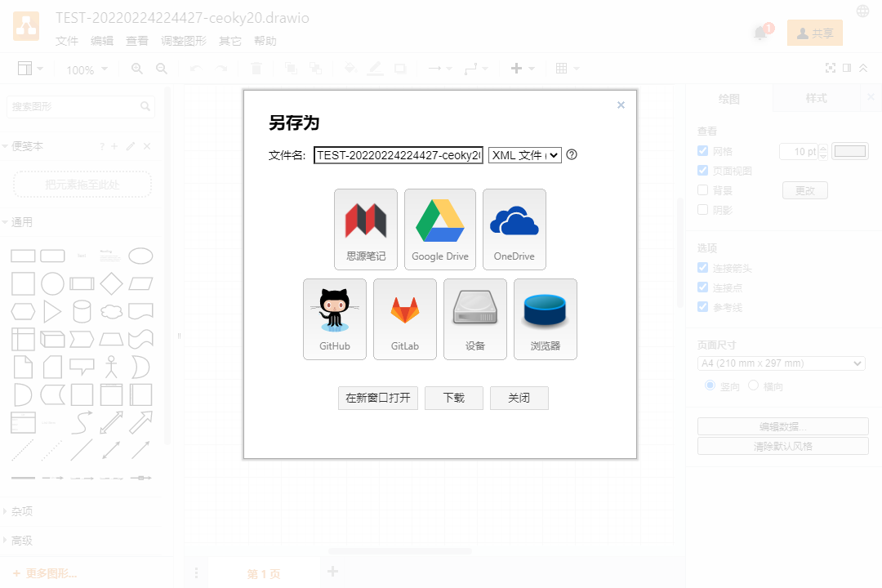Click the redo arrow icon
This screenshot has height=588, width=882.
221,69
